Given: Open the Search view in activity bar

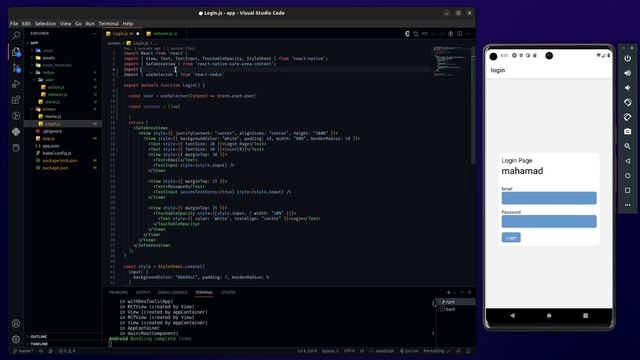Looking at the screenshot, I should click(16, 36).
